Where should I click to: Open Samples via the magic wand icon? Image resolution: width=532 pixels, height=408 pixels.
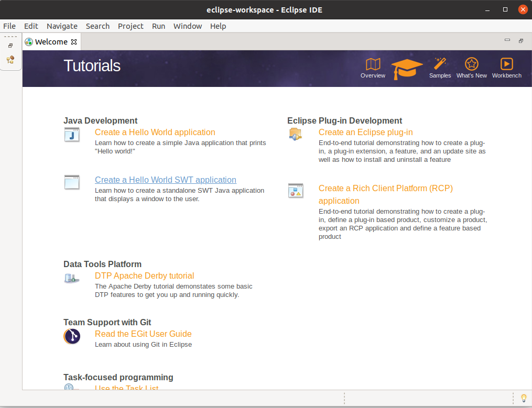(x=440, y=64)
